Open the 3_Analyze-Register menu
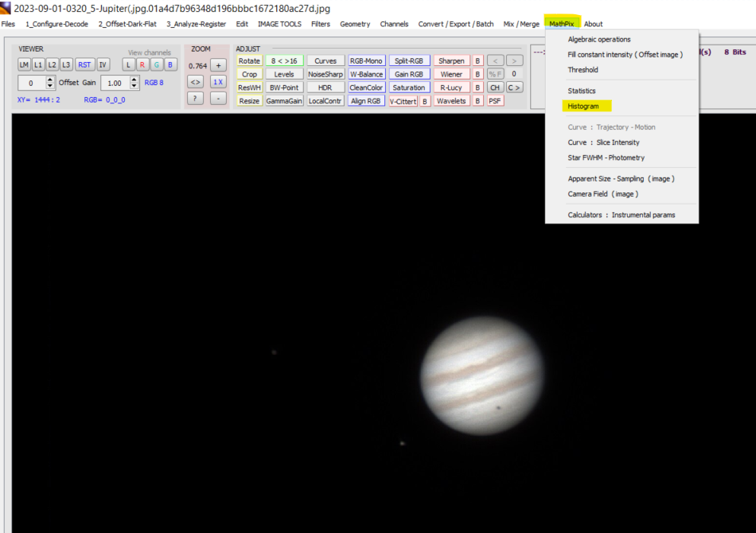Image resolution: width=756 pixels, height=533 pixels. (197, 24)
